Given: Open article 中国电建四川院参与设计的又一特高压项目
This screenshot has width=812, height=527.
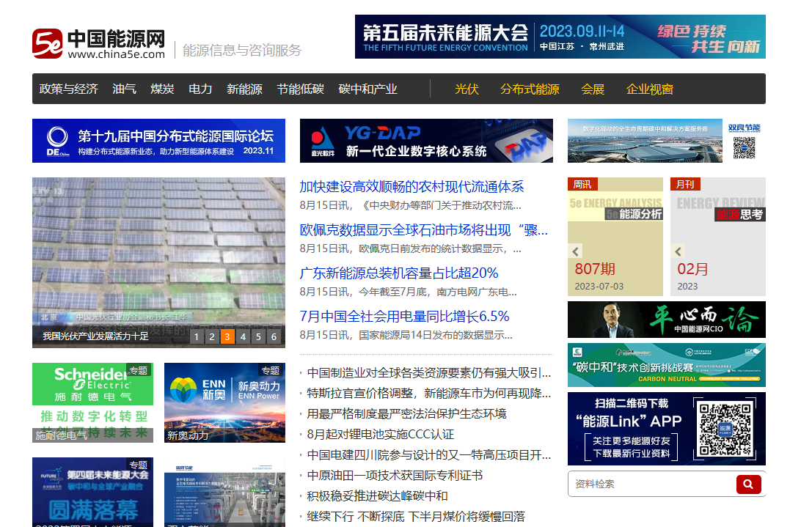Looking at the screenshot, I should [x=429, y=455].
